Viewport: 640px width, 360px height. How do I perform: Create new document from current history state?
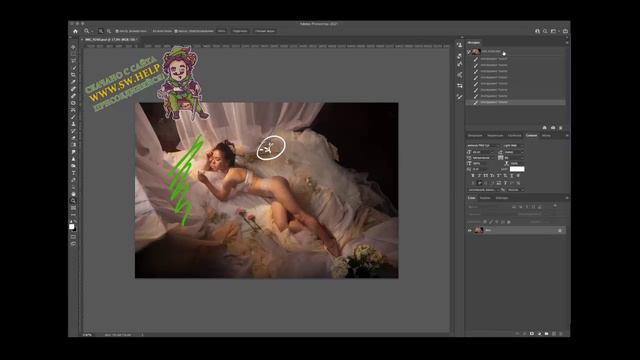[544, 128]
